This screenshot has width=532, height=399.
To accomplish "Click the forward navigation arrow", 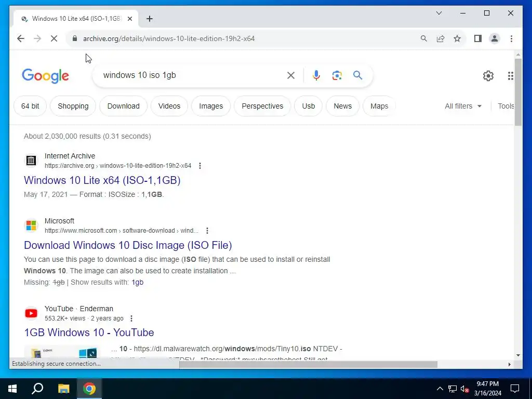I will tap(37, 38).
